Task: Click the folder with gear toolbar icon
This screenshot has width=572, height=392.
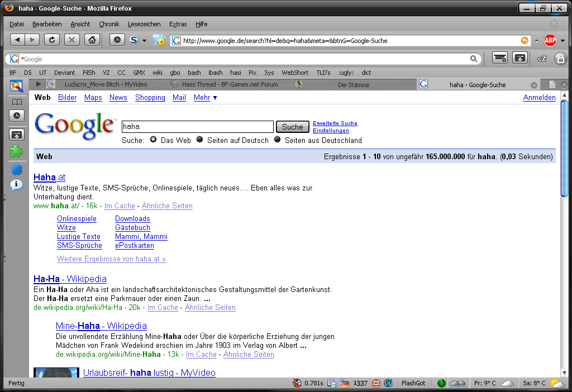Action: pyautogui.click(x=159, y=40)
